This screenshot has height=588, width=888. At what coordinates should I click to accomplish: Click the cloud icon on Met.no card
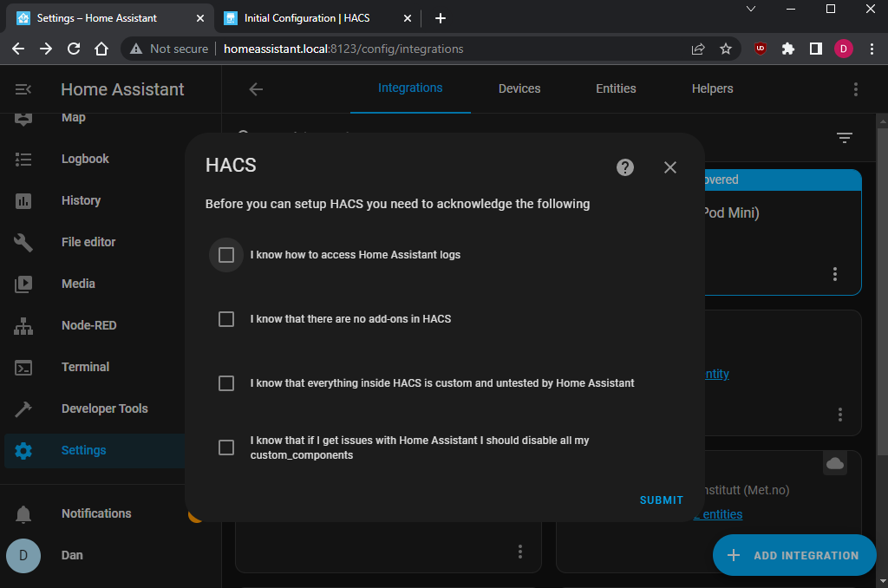(x=835, y=464)
